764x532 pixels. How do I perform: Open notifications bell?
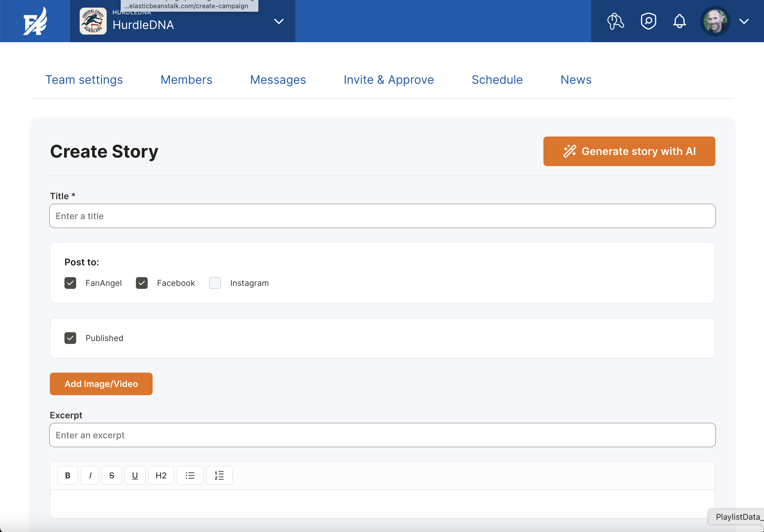679,21
